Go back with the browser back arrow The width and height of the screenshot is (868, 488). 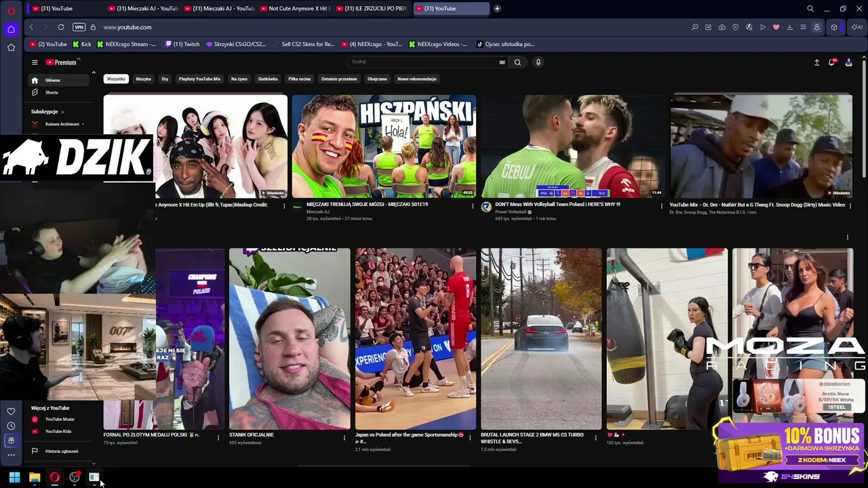tap(31, 27)
